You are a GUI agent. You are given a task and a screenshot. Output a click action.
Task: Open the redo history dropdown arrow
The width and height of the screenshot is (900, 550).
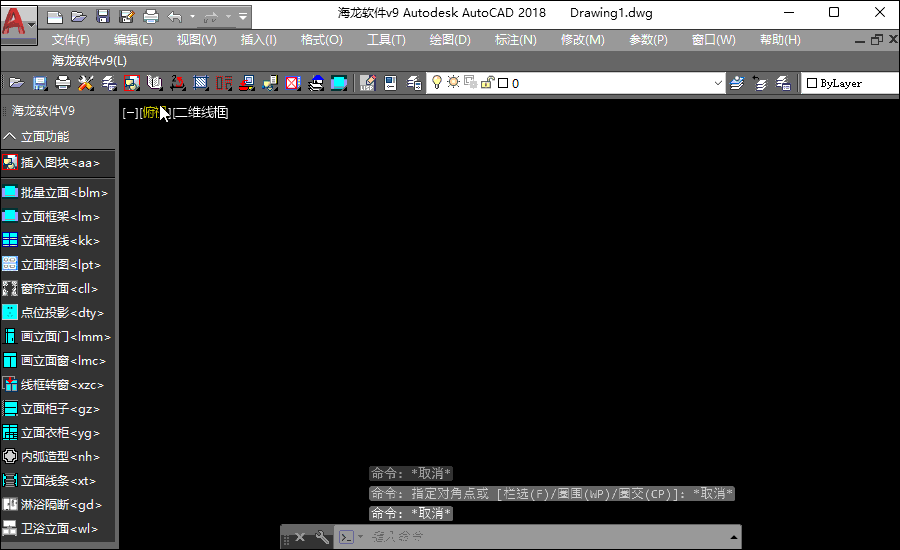pyautogui.click(x=228, y=17)
